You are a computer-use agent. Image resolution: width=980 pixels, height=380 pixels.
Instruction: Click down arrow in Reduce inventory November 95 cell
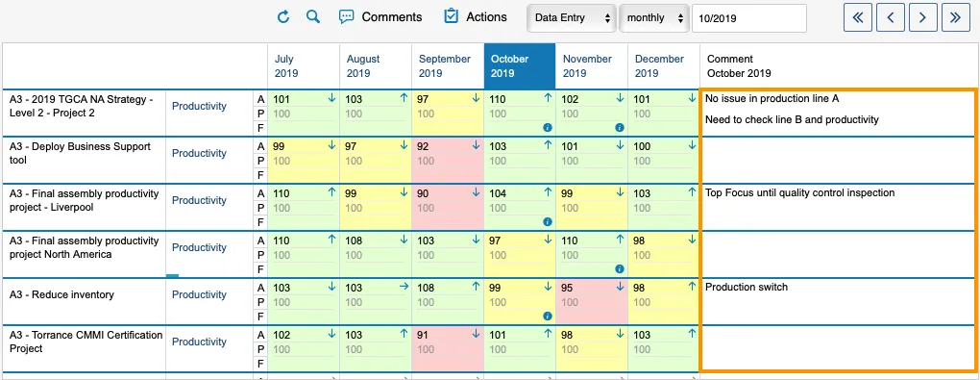click(620, 287)
